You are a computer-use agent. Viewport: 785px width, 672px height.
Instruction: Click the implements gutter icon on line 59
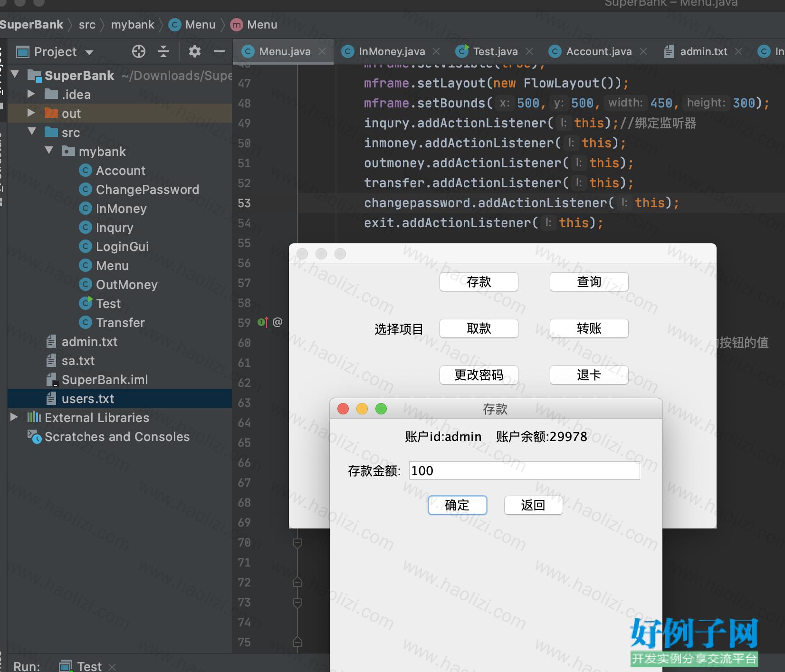(x=263, y=322)
